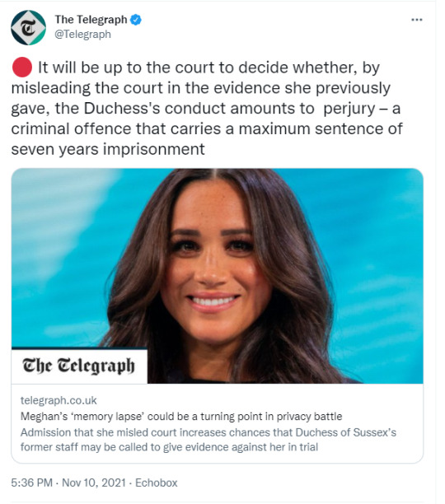
Task: Open the three-dot more options menu
Action: [x=417, y=20]
